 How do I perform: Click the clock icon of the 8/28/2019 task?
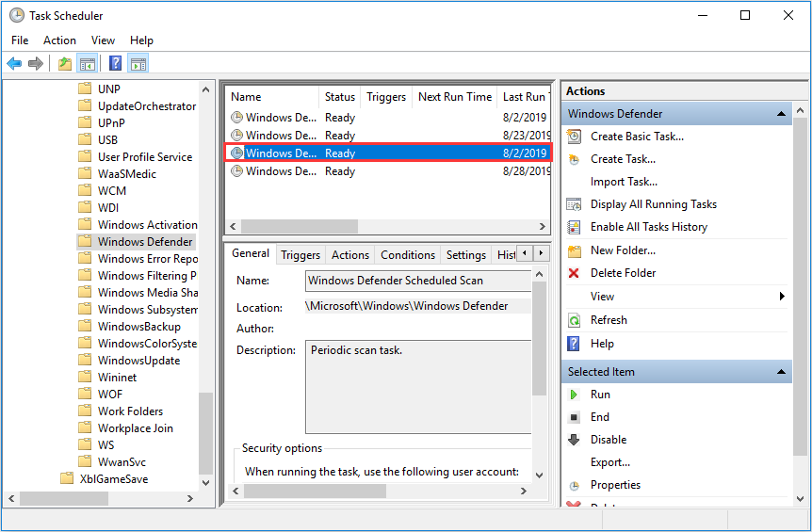click(x=236, y=170)
